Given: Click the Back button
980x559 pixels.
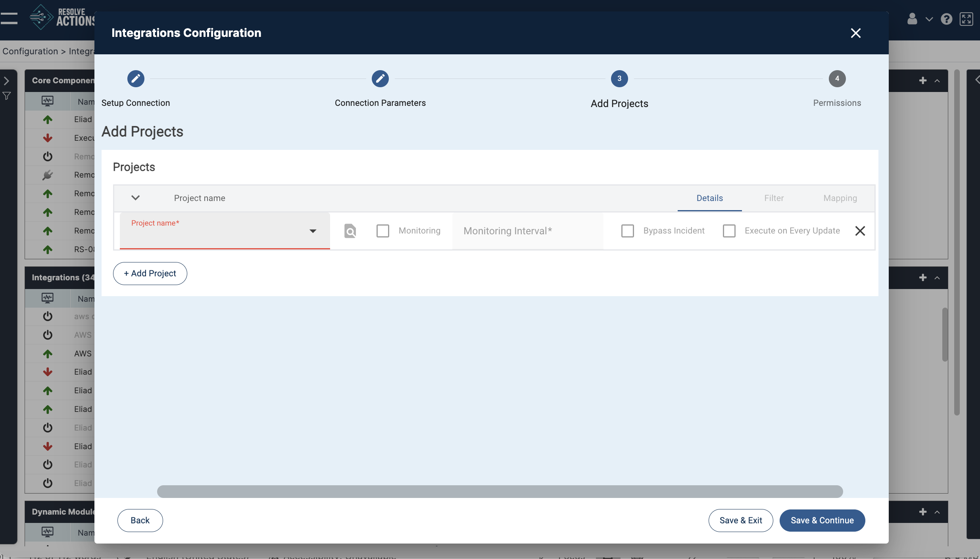Looking at the screenshot, I should coord(140,520).
